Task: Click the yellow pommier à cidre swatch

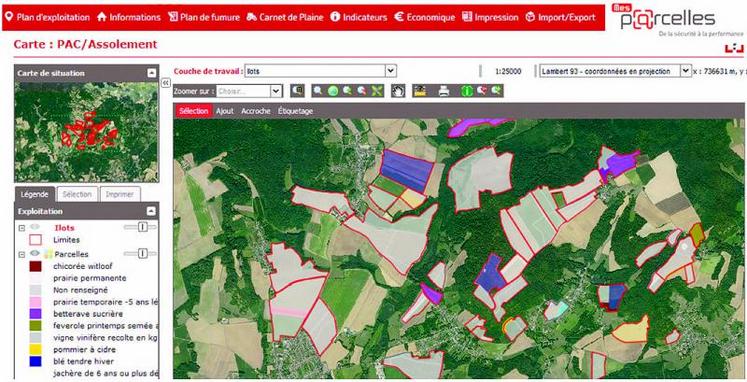Action: click(36, 350)
